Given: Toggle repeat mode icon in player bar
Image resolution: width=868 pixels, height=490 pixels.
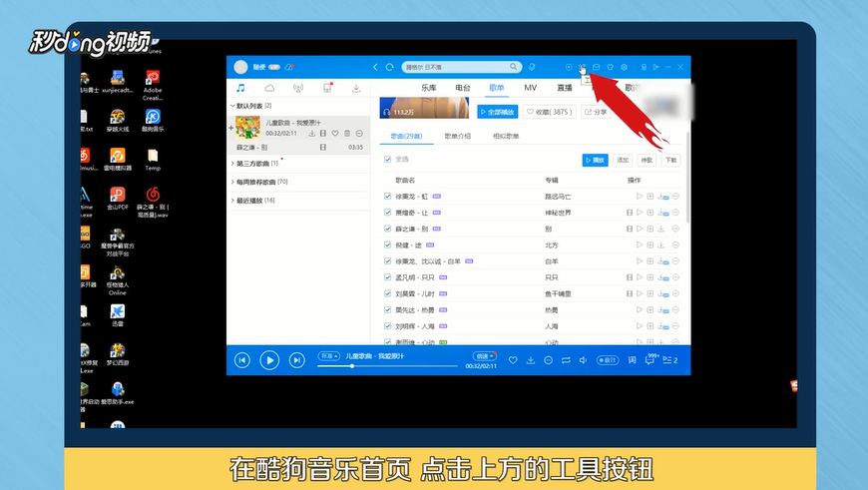Looking at the screenshot, I should pos(566,360).
